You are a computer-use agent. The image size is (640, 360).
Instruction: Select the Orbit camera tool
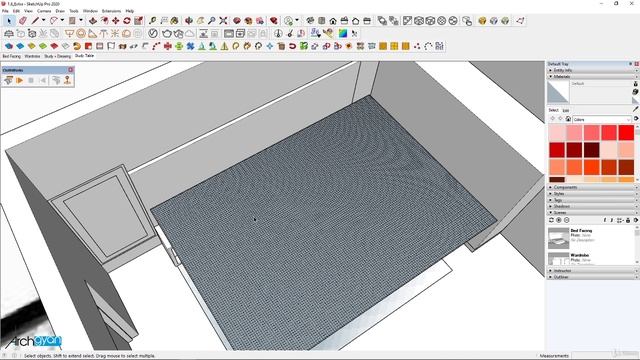coord(189,21)
